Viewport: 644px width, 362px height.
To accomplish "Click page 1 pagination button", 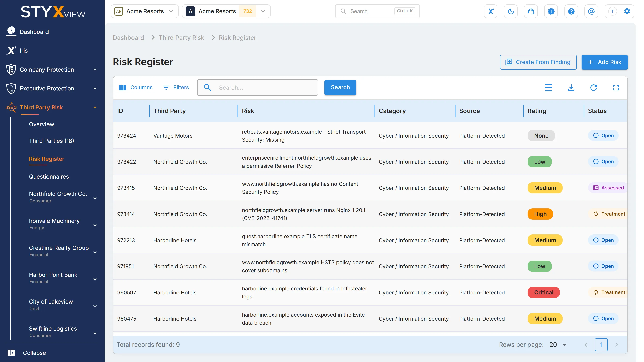I will point(601,345).
